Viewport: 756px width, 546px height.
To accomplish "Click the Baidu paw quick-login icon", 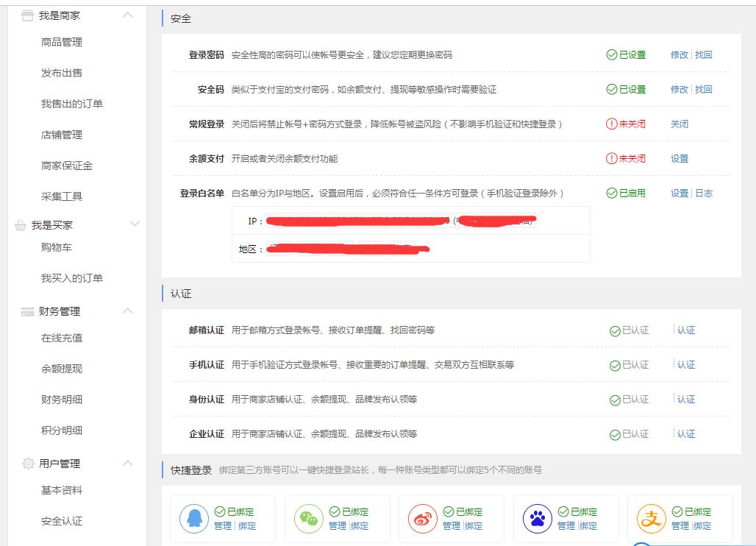I will [x=537, y=520].
